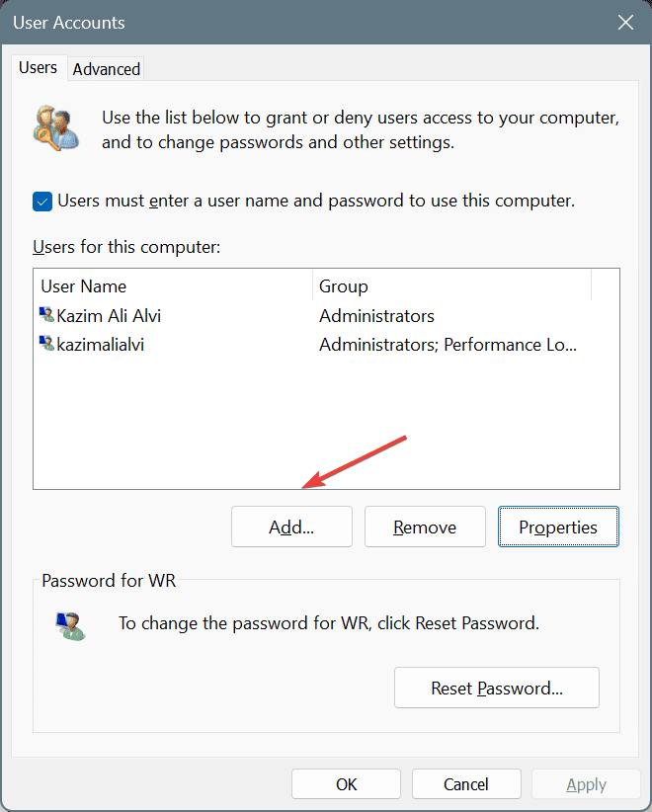Click the icon beside Kazim Ali Alvi
The image size is (652, 812).
(47, 314)
